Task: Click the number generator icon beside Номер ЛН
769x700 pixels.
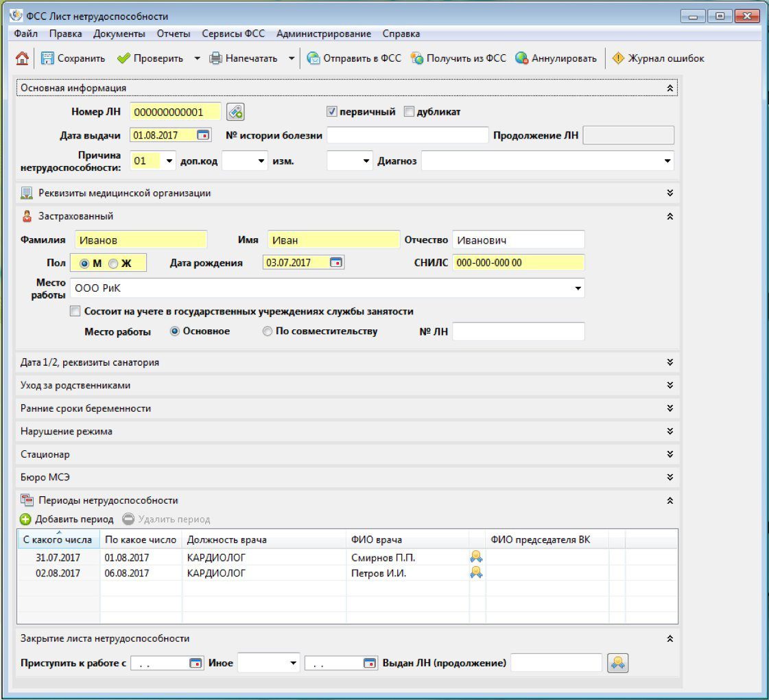Action: pyautogui.click(x=235, y=112)
